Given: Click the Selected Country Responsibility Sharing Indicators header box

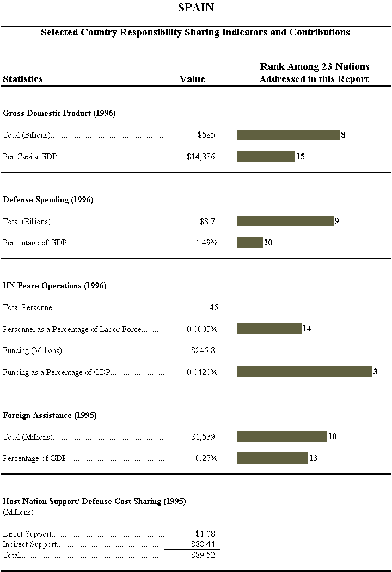Looking at the screenshot, I should pyautogui.click(x=195, y=32).
